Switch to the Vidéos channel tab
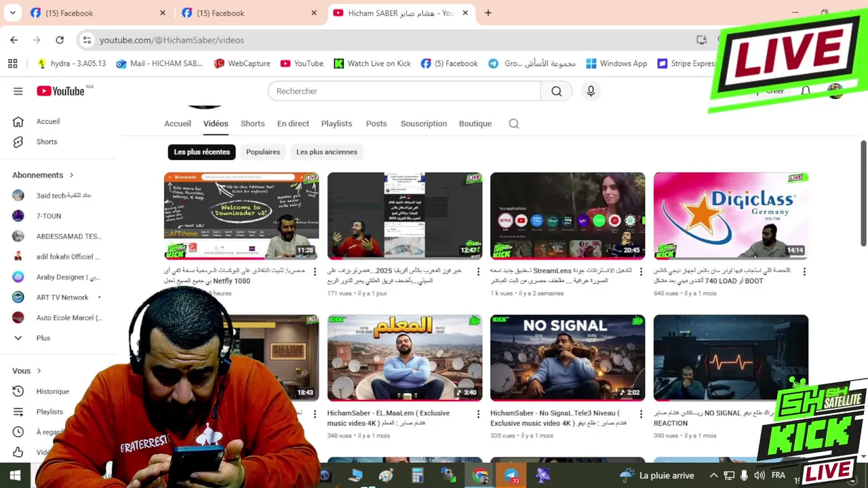The width and height of the screenshot is (868, 488). click(216, 123)
